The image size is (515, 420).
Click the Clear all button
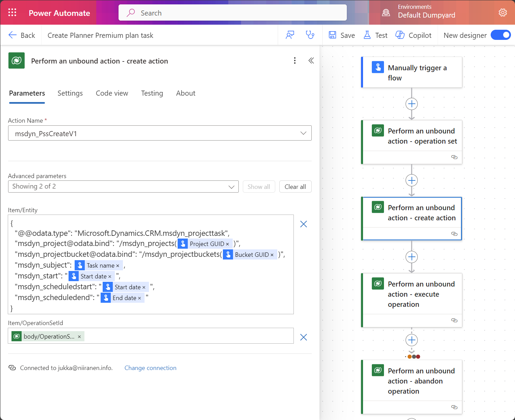click(x=295, y=187)
